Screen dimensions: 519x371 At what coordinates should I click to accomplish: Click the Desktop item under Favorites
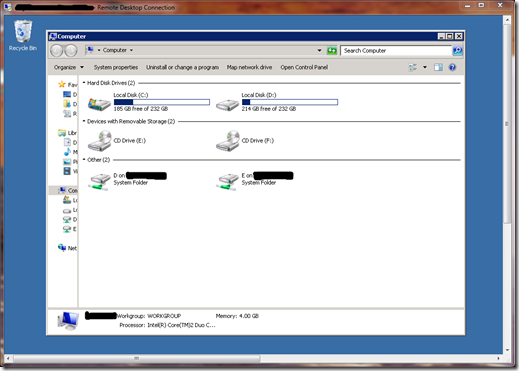[70, 94]
